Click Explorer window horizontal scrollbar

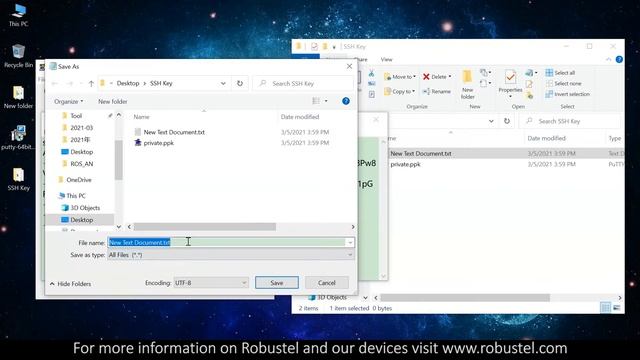click(x=465, y=298)
